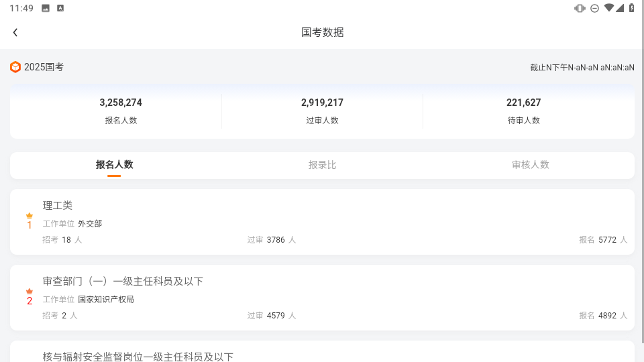This screenshot has height=362, width=644.
Task: Open the 核与辐射安全监督岗位 entry
Action: coord(322,352)
